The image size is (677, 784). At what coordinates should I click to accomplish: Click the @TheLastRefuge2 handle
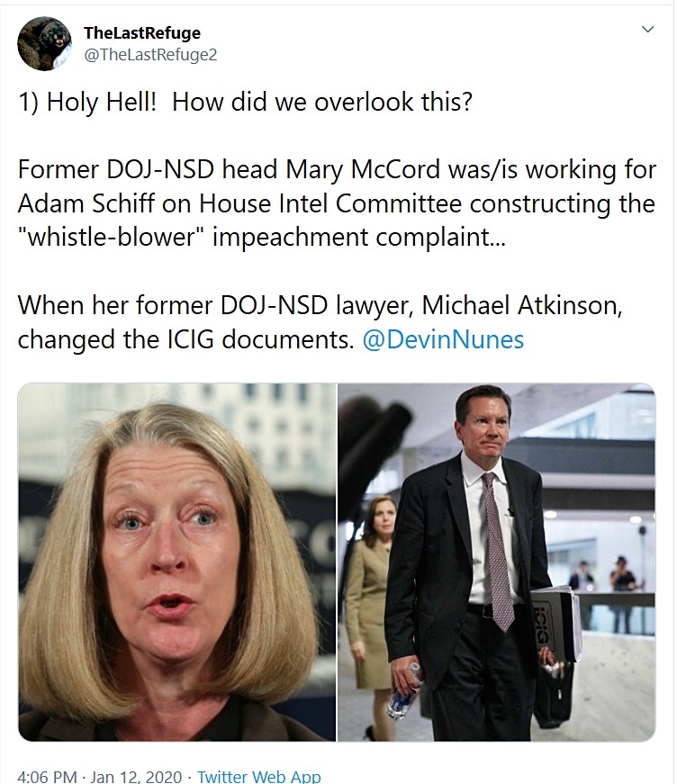[150, 55]
